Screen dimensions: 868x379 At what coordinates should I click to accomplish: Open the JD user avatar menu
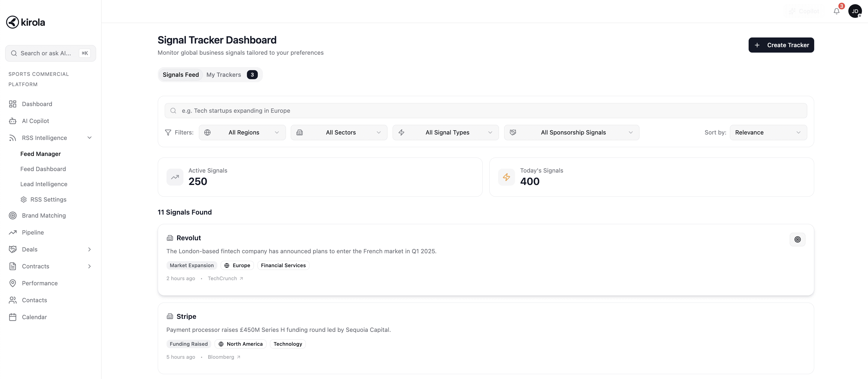point(855,11)
